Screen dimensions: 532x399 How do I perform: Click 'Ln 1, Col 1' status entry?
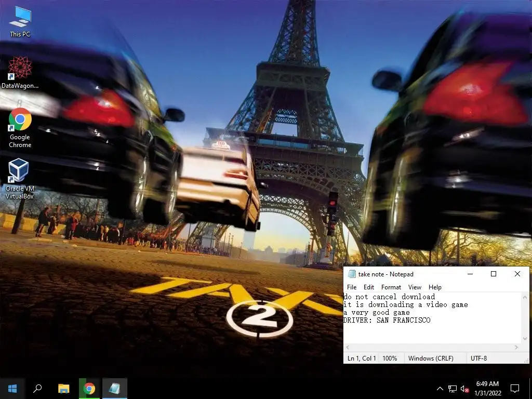tap(362, 358)
